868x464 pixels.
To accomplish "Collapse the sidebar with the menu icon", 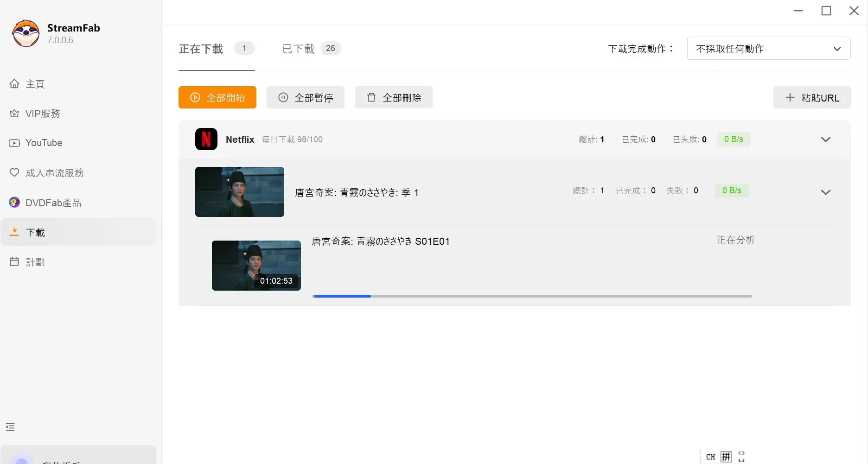I will coord(10,427).
